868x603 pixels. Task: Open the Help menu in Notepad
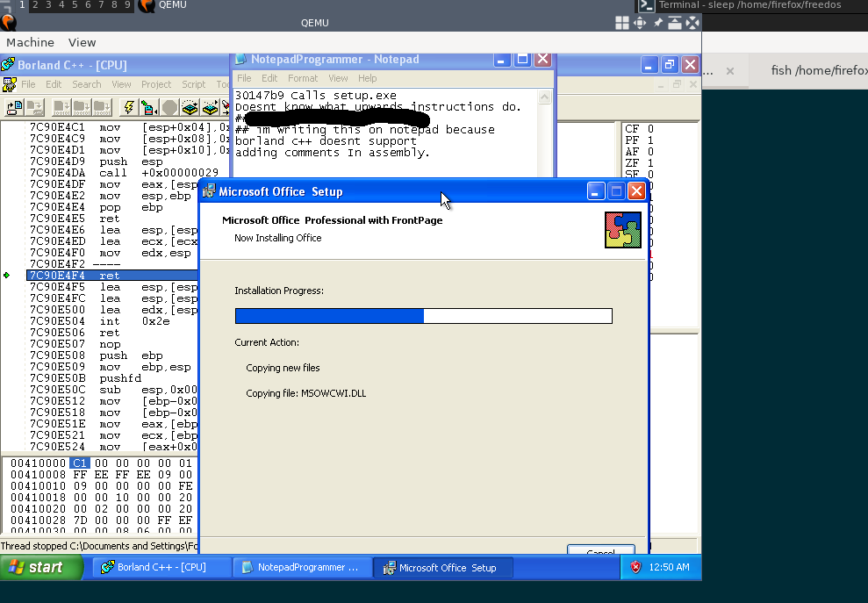click(368, 78)
